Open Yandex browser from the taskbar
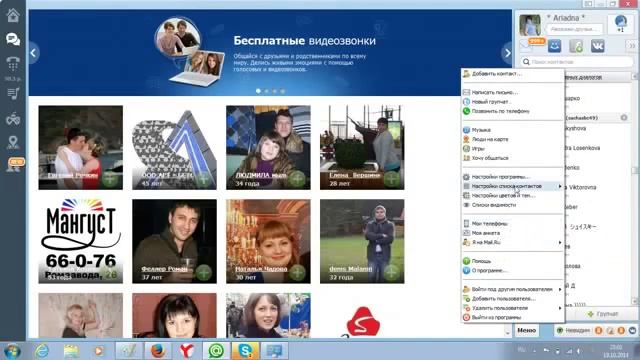Screen dimensions: 640x360 (187, 351)
